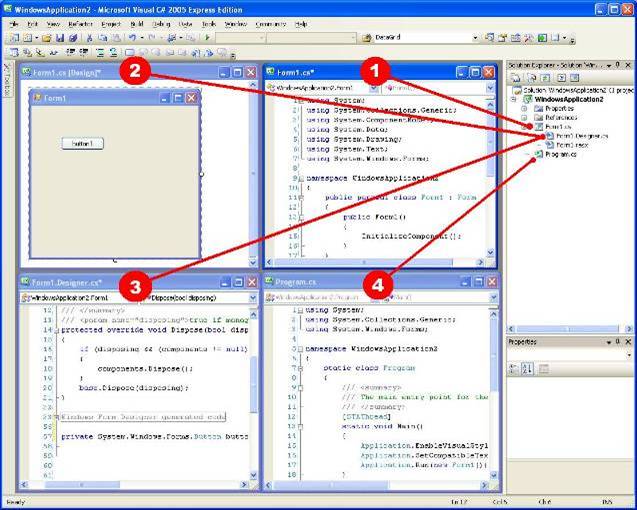Click the Alphabetical sort icon in Properties panel

pos(527,369)
